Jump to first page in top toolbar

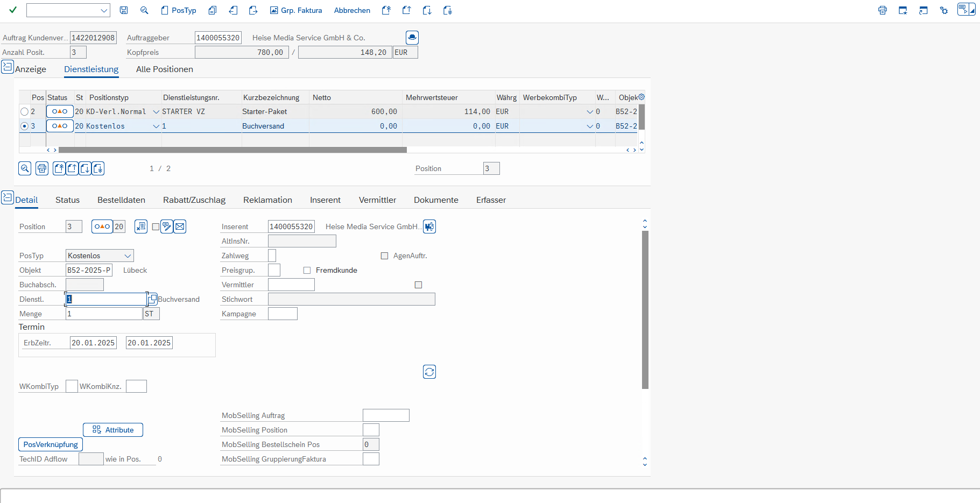[x=386, y=10]
